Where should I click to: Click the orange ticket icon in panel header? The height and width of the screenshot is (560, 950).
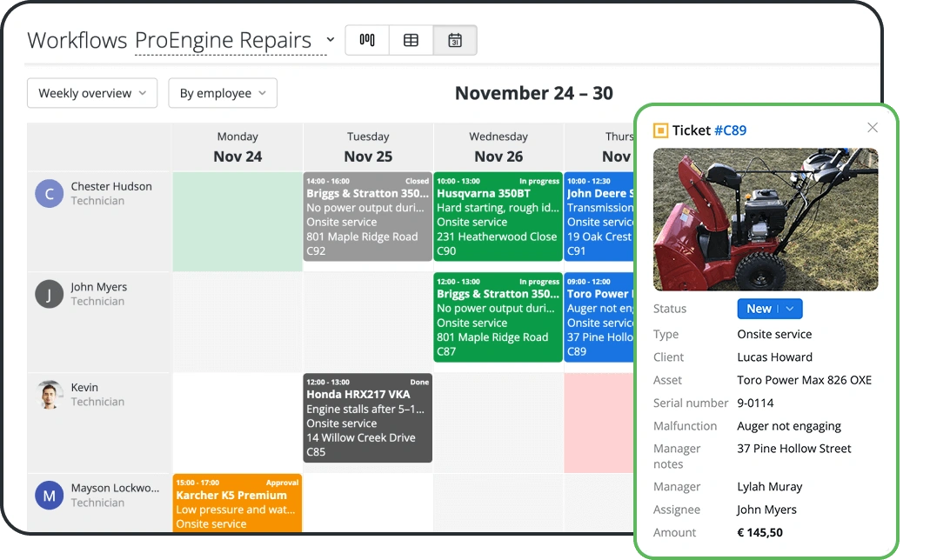point(660,130)
